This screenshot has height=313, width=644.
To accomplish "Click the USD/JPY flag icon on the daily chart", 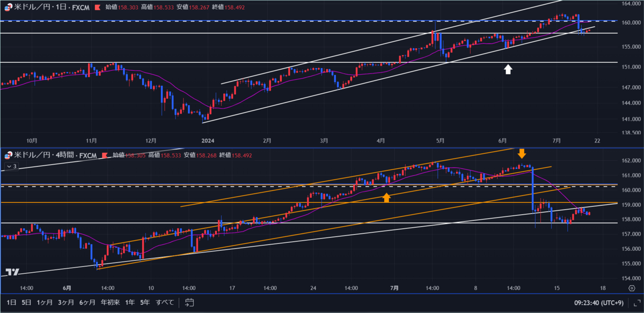I will point(8,8).
